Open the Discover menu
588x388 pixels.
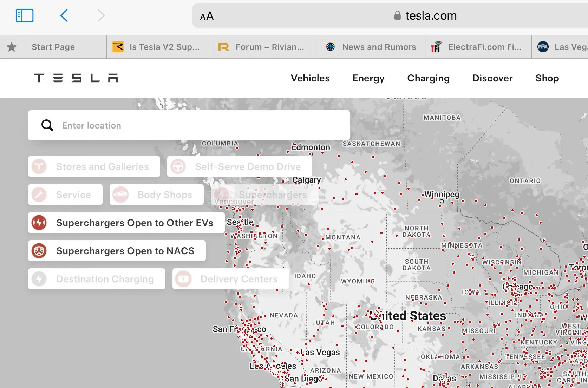point(492,78)
